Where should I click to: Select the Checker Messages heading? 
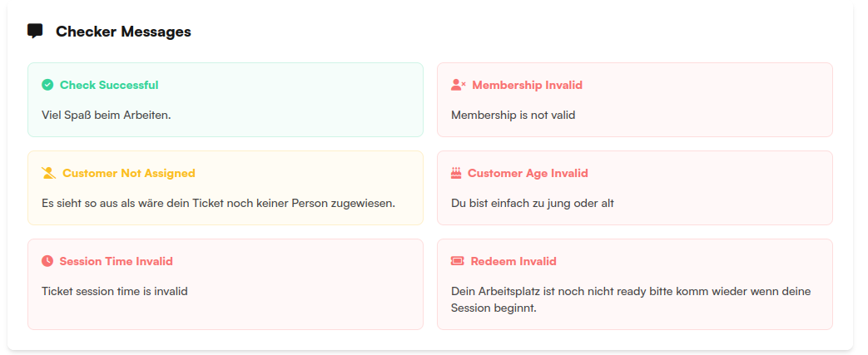[123, 32]
